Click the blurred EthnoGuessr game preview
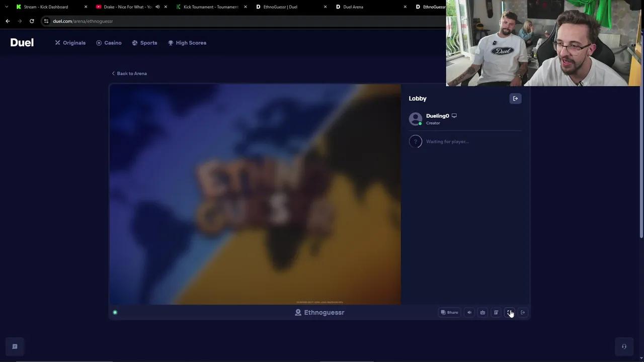 click(255, 194)
